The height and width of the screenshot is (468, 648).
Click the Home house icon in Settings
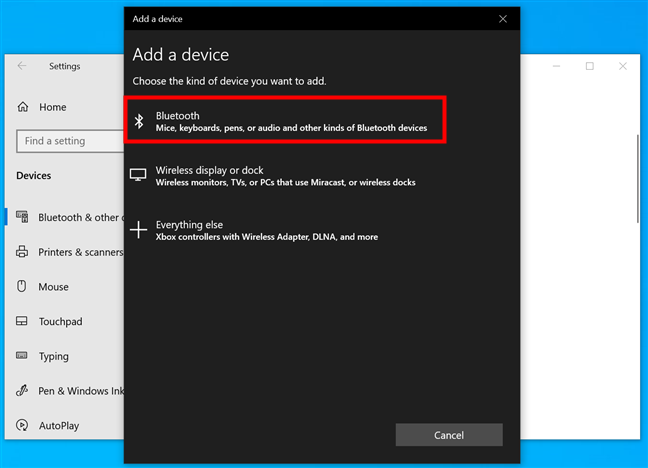pos(23,107)
